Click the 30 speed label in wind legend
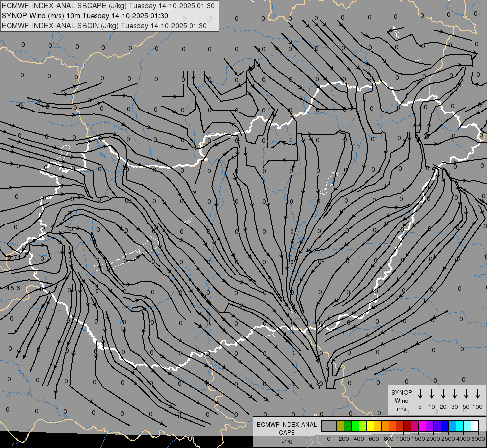This screenshot has width=487, height=448. point(455,407)
